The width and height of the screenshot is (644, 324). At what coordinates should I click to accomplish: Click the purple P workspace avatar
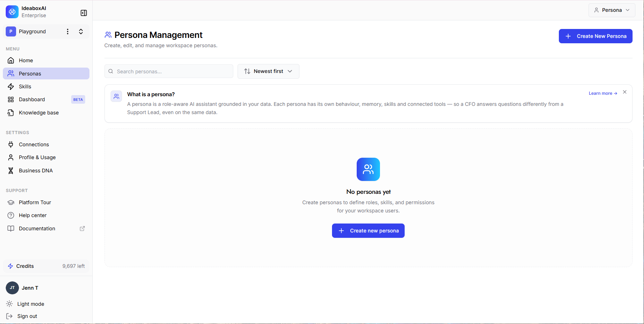point(11,31)
